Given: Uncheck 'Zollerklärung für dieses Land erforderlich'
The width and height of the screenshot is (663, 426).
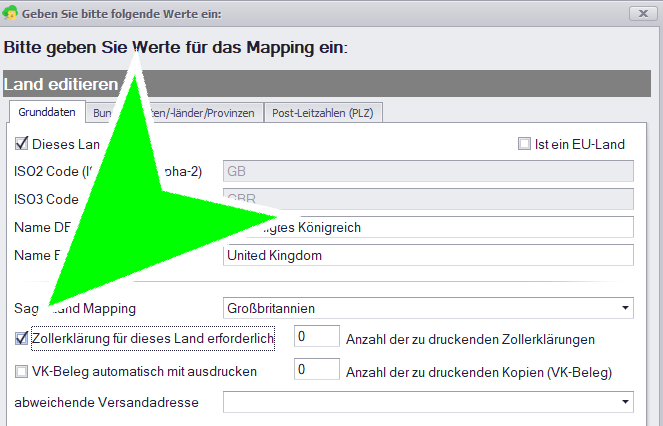Looking at the screenshot, I should (x=21, y=338).
